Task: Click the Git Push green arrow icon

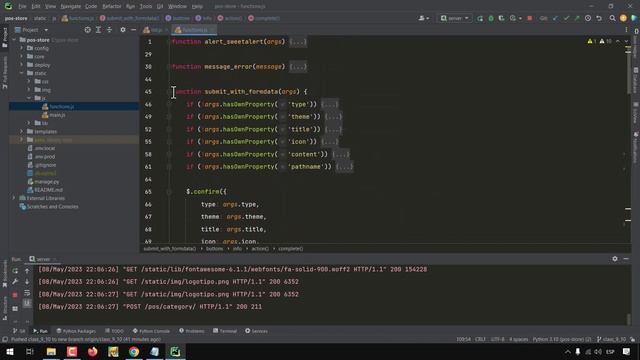Action: [577, 18]
